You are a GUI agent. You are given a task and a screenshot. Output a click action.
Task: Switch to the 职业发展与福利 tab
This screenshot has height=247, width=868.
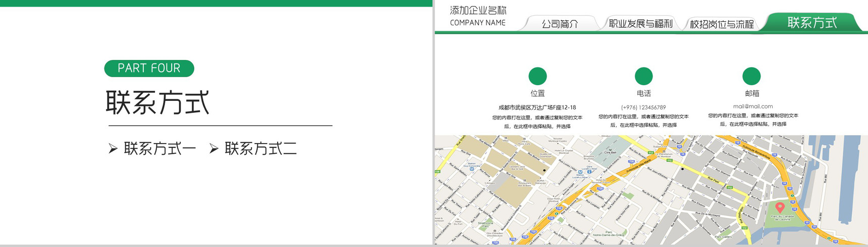[640, 24]
